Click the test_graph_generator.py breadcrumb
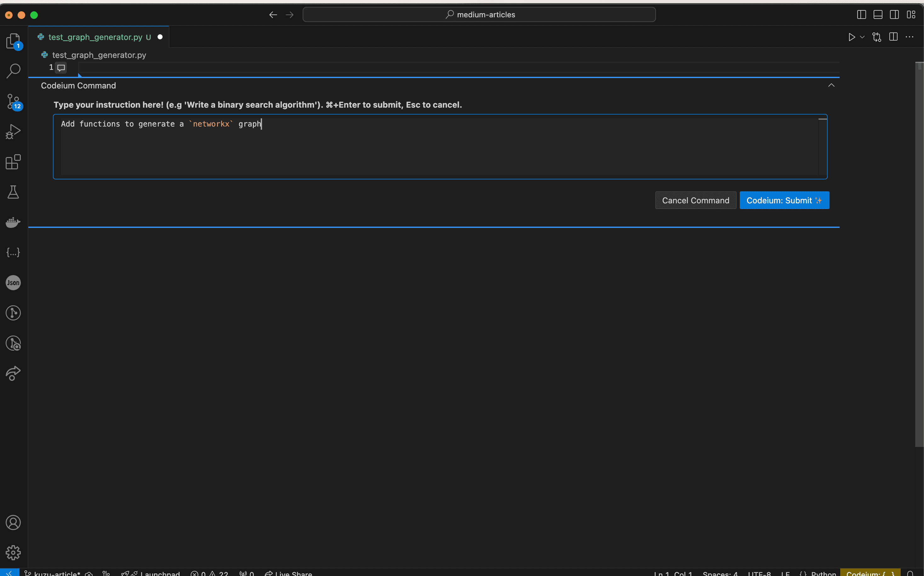 click(99, 55)
